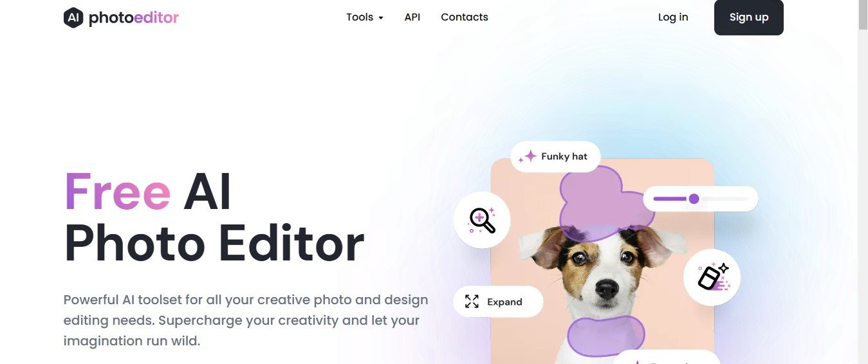The image size is (868, 364).
Task: Open the Contacts page
Action: [465, 17]
